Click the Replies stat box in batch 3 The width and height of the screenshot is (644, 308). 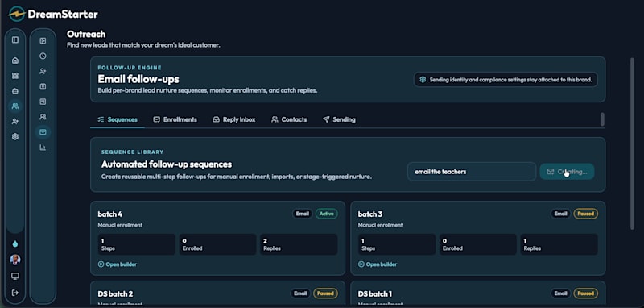tap(559, 244)
